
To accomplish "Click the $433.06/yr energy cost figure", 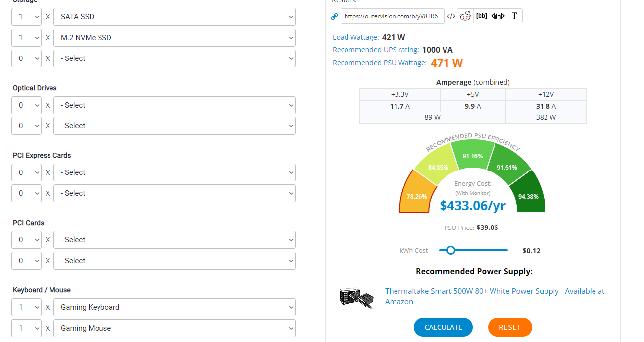I will [473, 205].
